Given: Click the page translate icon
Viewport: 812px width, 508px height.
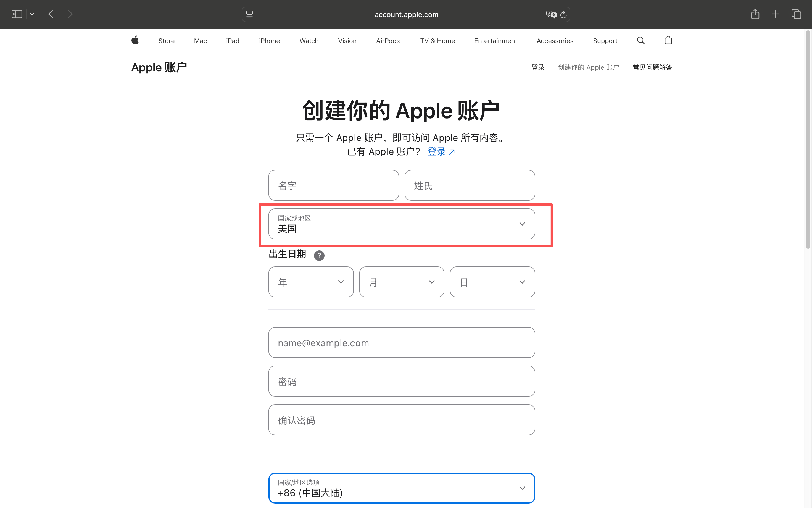Looking at the screenshot, I should [550, 14].
